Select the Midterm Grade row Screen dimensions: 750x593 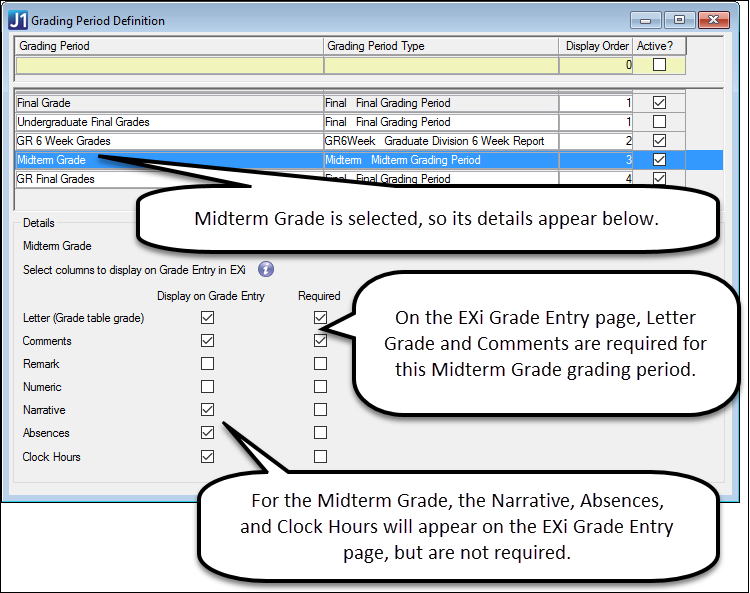(368, 160)
